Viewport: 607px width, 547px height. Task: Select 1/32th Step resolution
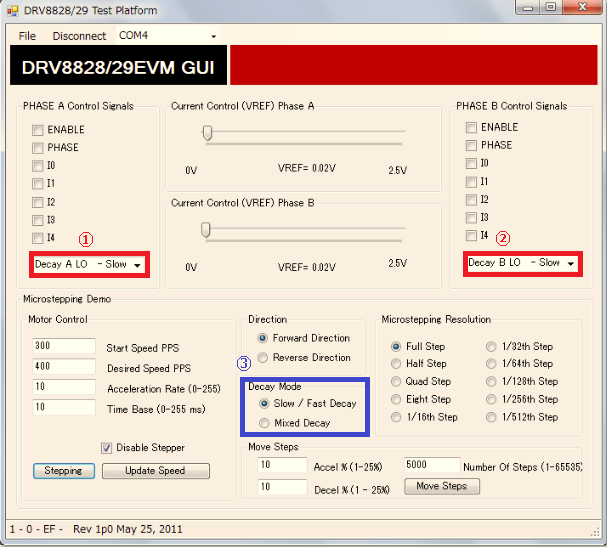tap(491, 346)
